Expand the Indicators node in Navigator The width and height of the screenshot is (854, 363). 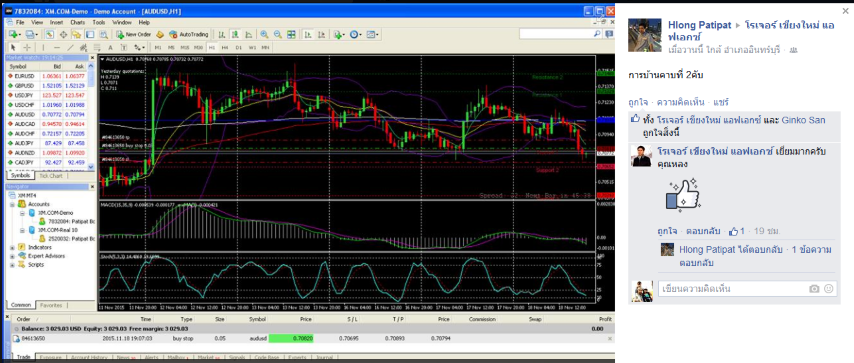click(12, 247)
